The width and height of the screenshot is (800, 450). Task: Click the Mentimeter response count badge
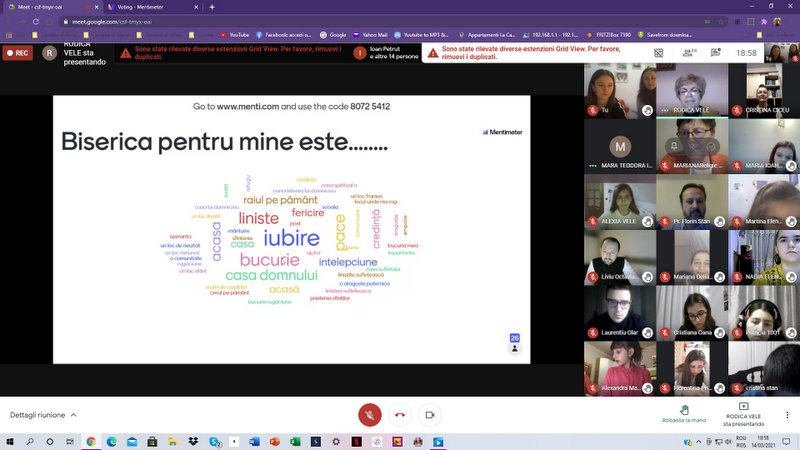[514, 338]
